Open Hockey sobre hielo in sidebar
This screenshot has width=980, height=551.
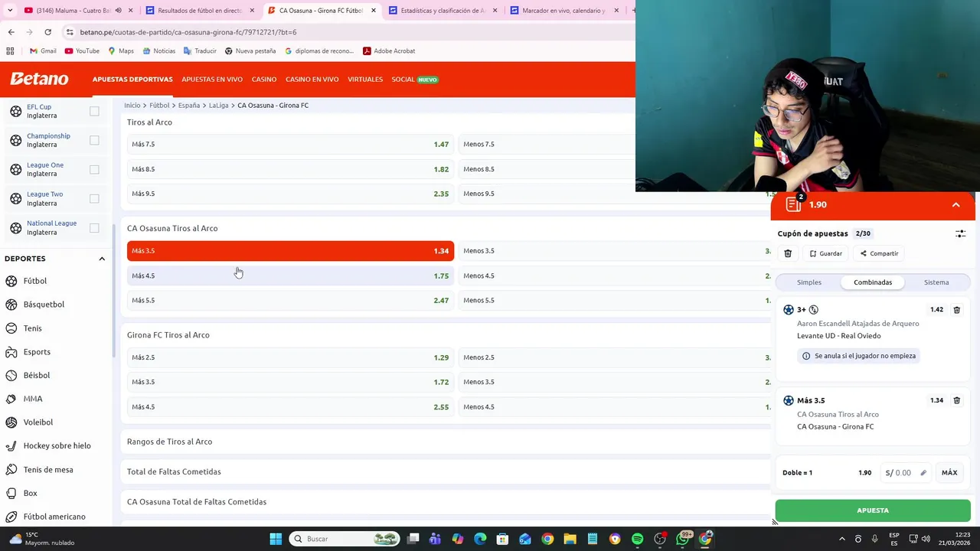tap(57, 445)
